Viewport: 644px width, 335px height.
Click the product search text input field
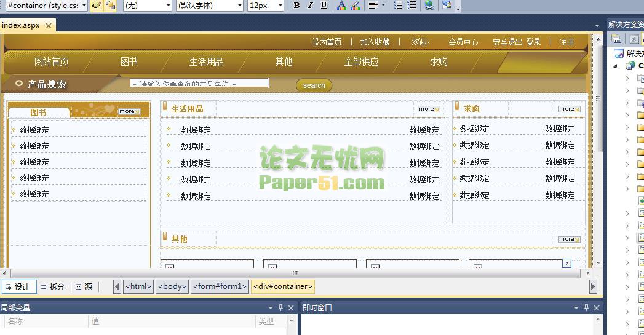tap(200, 82)
